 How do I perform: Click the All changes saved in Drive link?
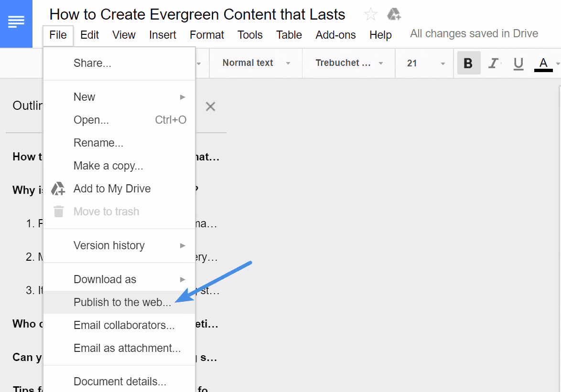pos(473,33)
